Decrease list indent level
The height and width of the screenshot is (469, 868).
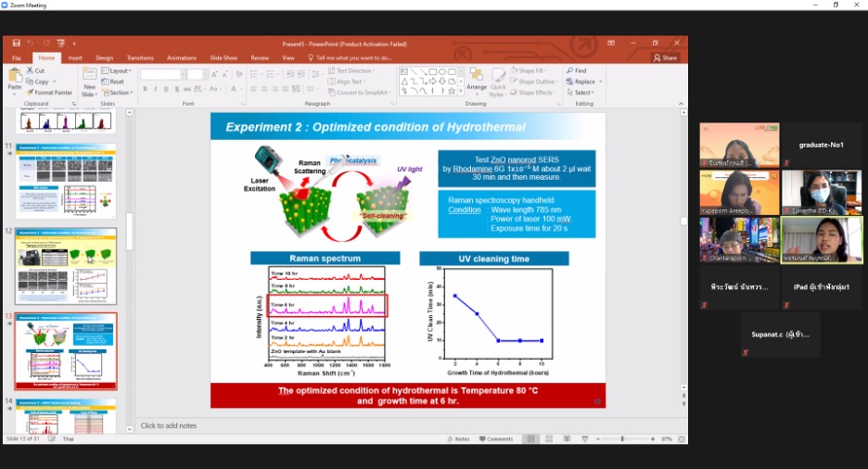point(290,74)
